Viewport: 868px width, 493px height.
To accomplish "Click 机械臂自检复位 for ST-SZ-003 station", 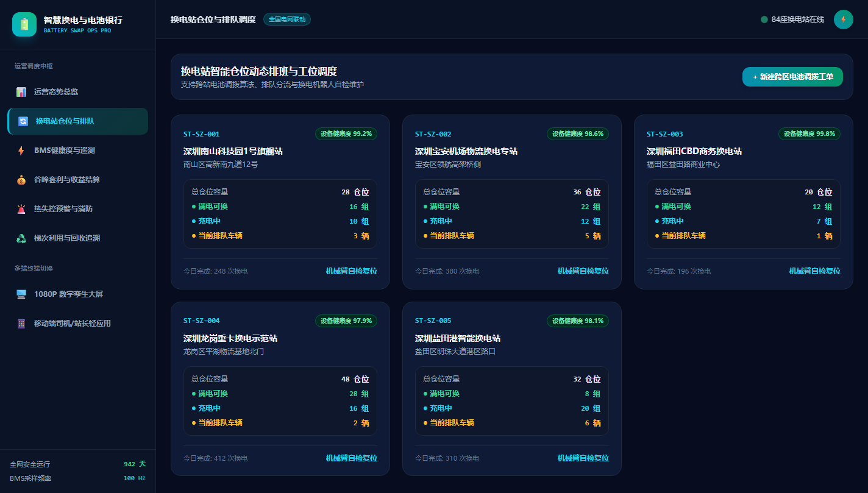I will coord(815,271).
